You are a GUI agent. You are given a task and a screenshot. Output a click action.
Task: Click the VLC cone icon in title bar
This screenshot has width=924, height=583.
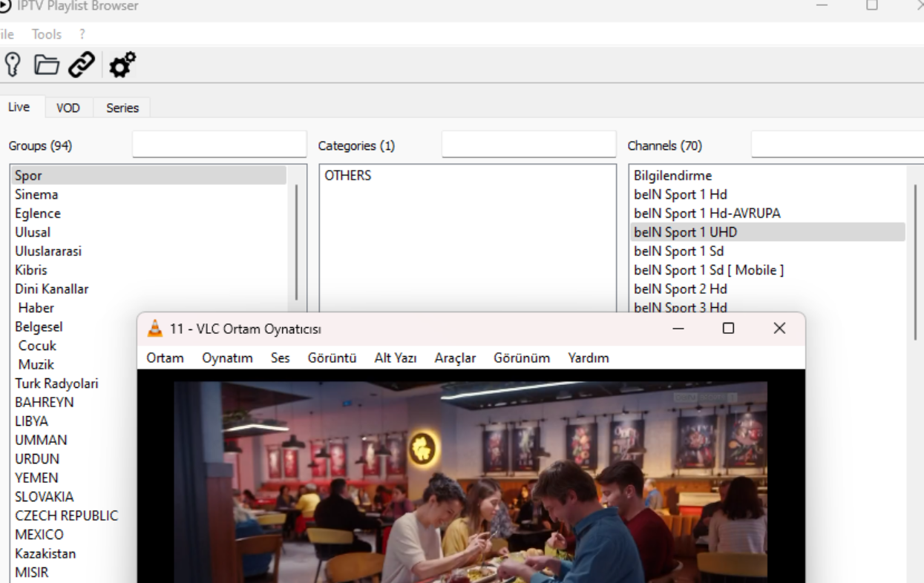tap(155, 329)
